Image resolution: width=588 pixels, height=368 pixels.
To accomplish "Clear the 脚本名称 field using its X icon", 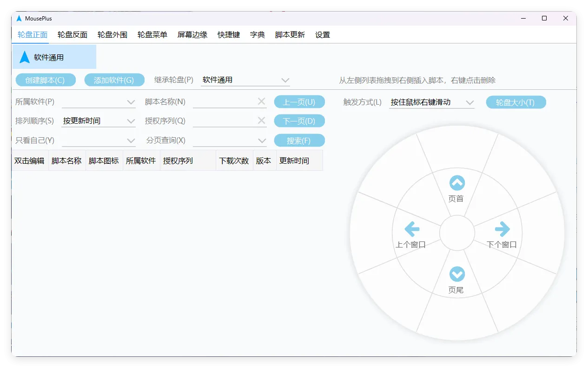I will pyautogui.click(x=262, y=101).
